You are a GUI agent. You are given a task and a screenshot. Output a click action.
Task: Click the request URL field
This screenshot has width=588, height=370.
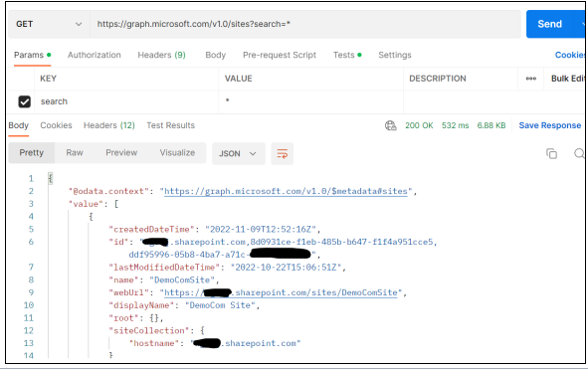305,24
